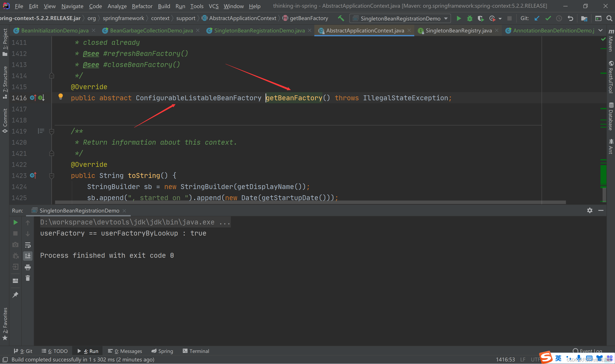Close SingletonBeanRegistrationDemo run tab
Screen dimensions: 615x364
124,210
